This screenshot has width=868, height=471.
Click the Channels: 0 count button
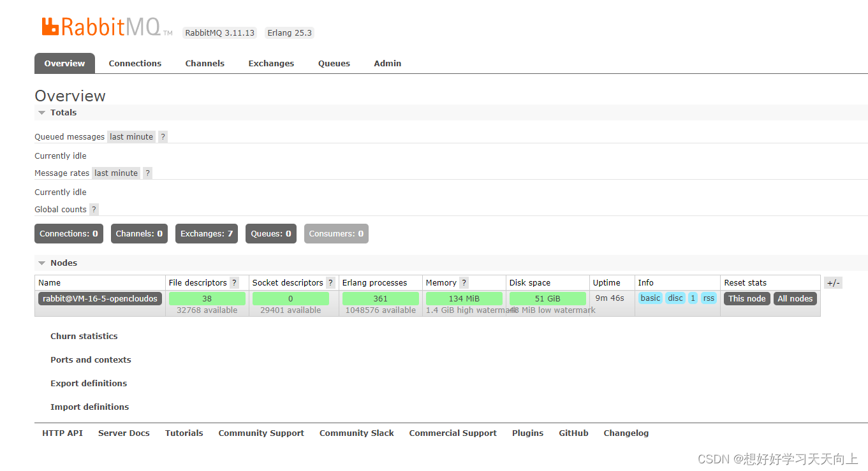pos(139,234)
